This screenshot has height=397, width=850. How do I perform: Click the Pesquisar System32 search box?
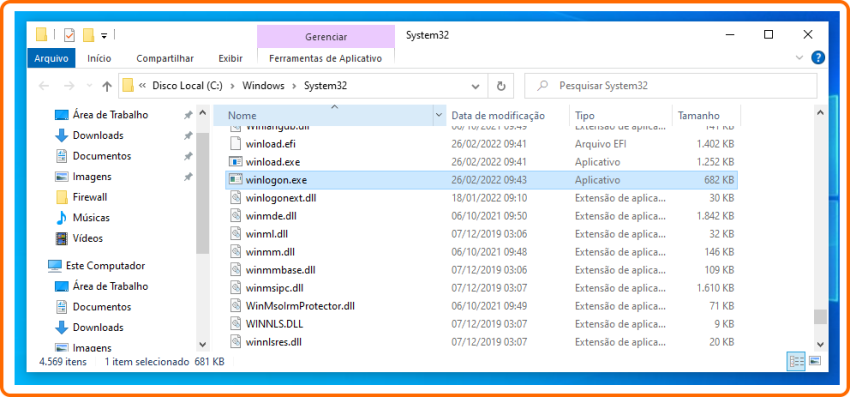(670, 86)
